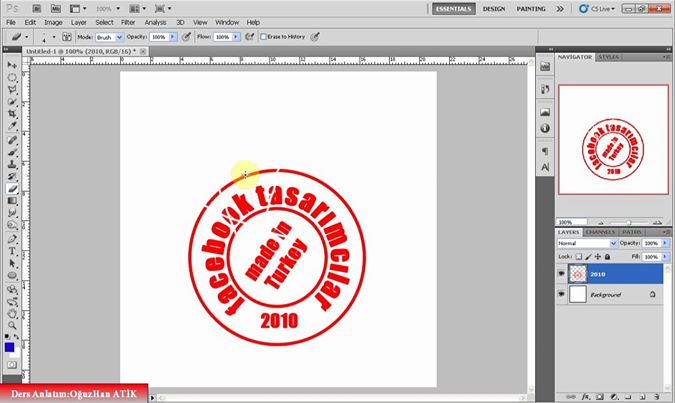Switch to Design workspace
The width and height of the screenshot is (675, 403).
[494, 9]
